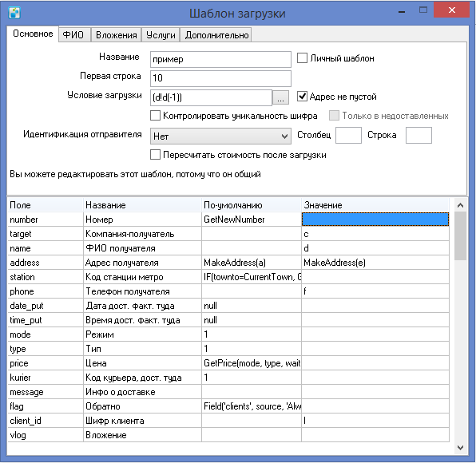Minimize the Шаблон загрузки window
Viewport: 476px width, 463px height.
click(x=402, y=10)
